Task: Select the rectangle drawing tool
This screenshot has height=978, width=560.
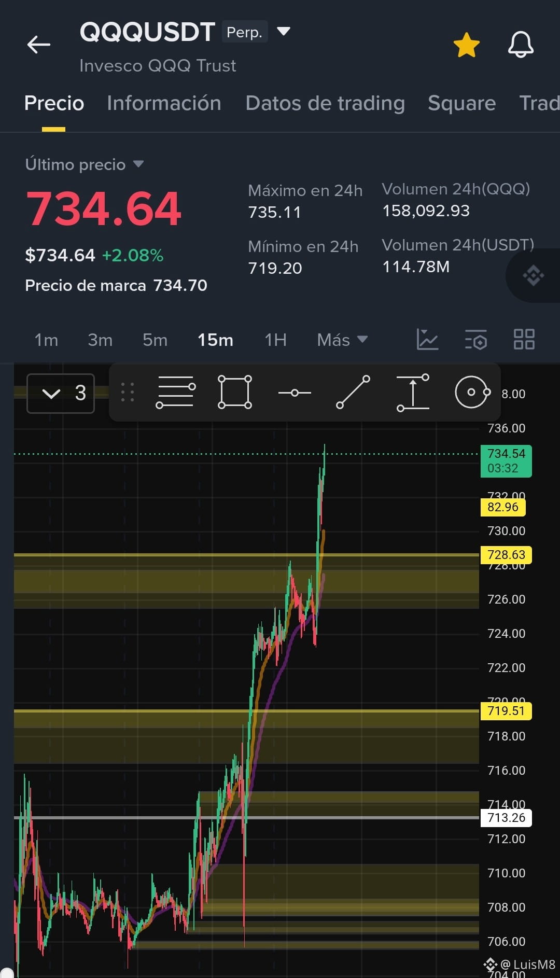Action: 235,393
